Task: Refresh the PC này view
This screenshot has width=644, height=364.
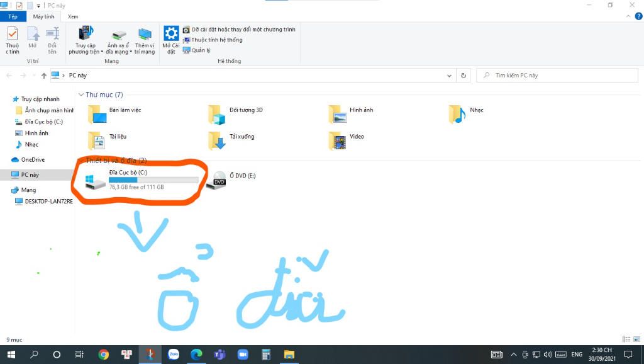Action: pos(464,76)
